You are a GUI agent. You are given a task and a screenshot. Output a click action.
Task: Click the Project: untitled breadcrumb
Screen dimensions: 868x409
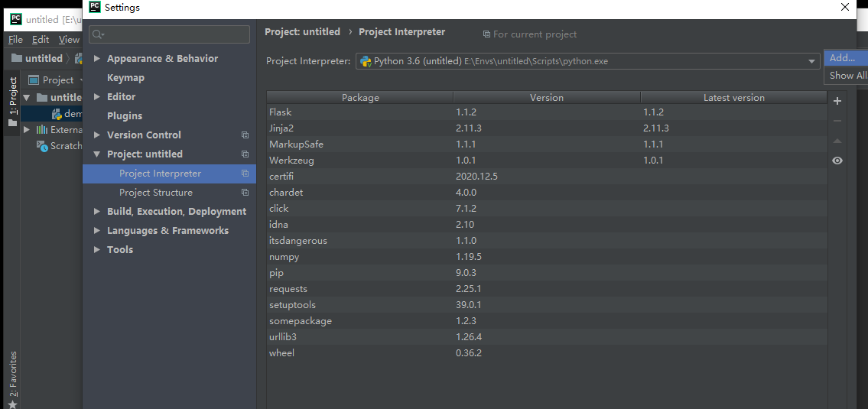[302, 32]
